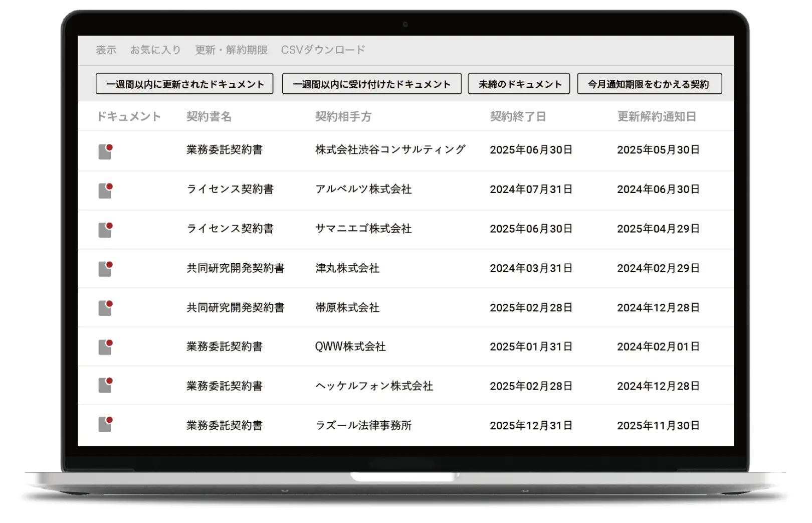Screen dimensions: 812x523
Task: Select 業務委託契約書 for 株式会社渋谷コンサルティング
Action: pos(225,150)
